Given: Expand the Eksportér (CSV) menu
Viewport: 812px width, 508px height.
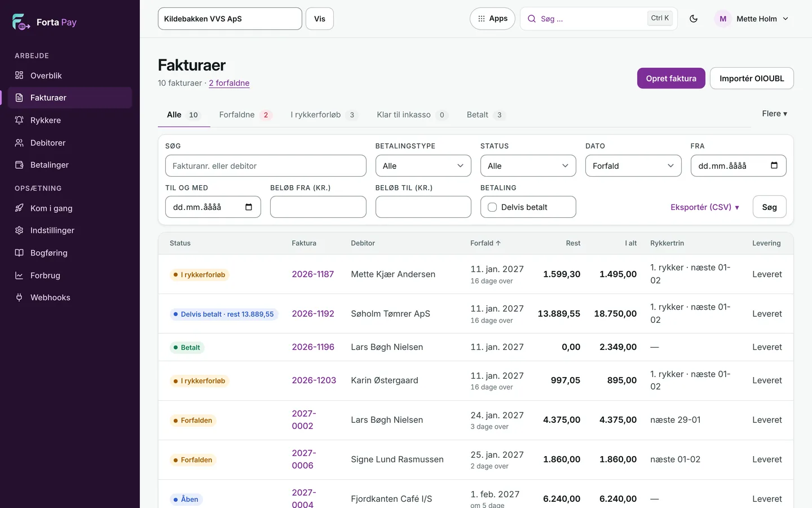Looking at the screenshot, I should click(705, 207).
